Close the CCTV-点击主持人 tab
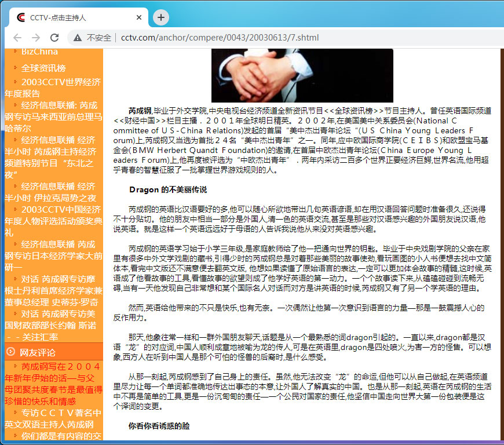 click(139, 17)
